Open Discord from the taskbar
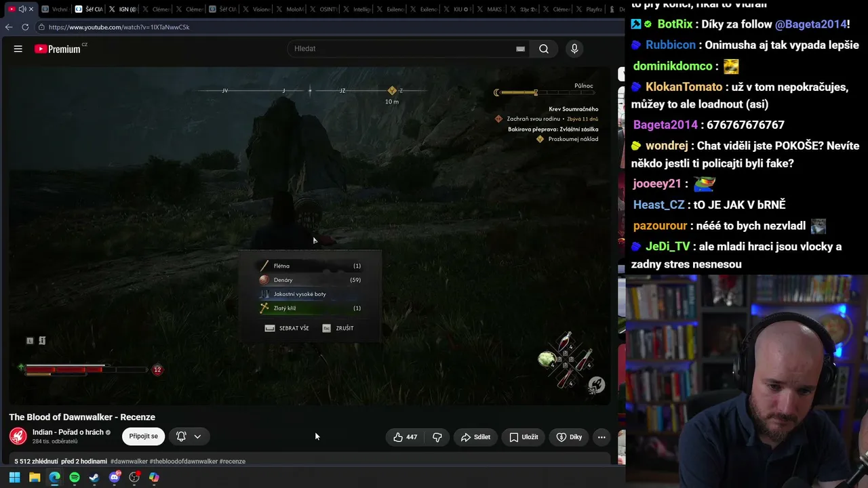868x488 pixels. [115, 477]
